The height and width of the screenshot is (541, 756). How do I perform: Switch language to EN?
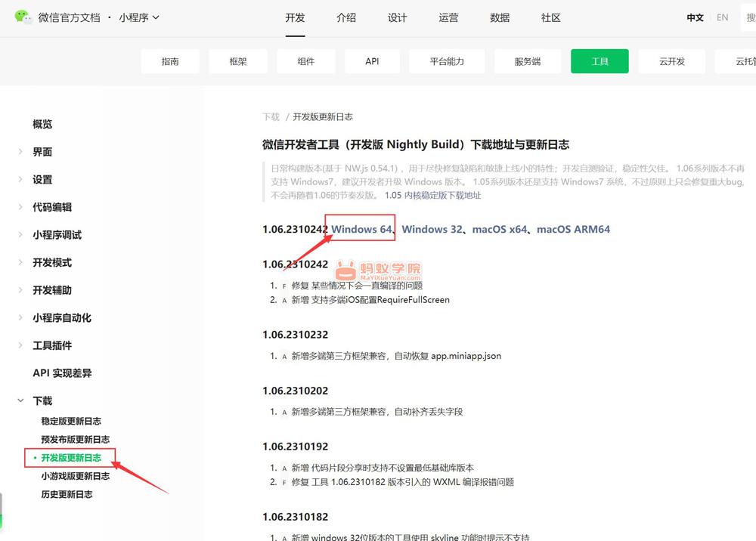[x=722, y=18]
